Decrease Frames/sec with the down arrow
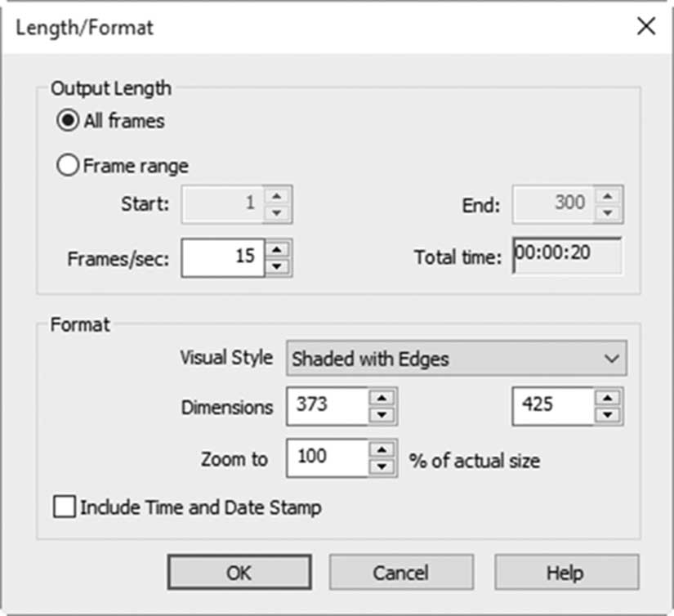 tap(277, 267)
